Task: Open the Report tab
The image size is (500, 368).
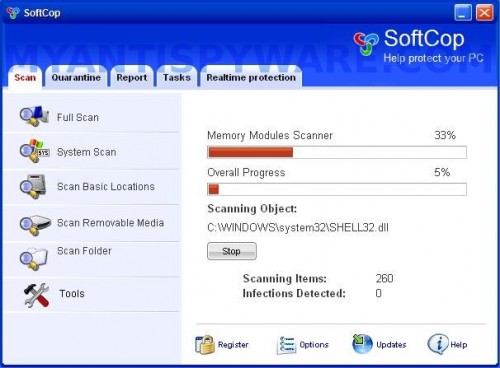Action: [x=132, y=77]
